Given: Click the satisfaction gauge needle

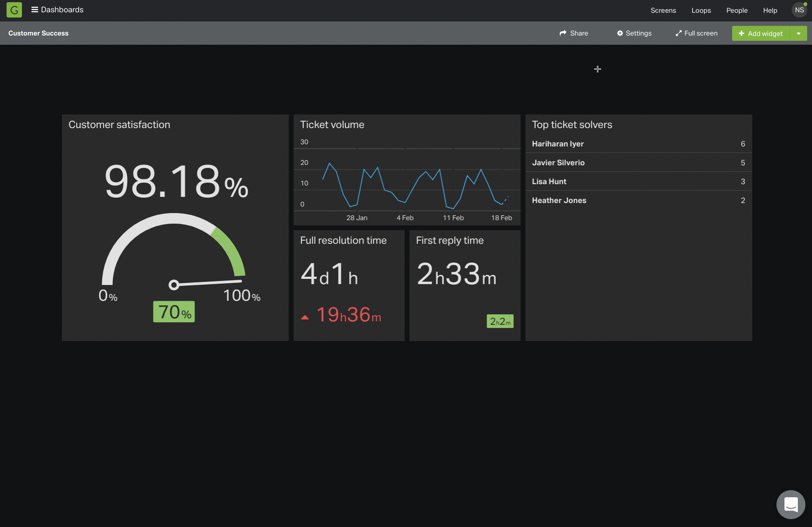Looking at the screenshot, I should 205,283.
